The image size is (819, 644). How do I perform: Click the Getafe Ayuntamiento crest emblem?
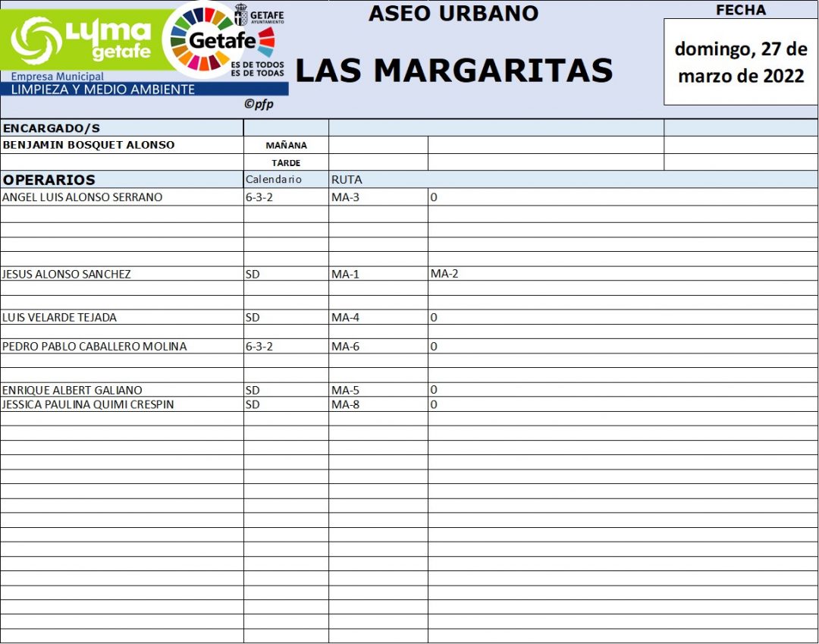[240, 15]
